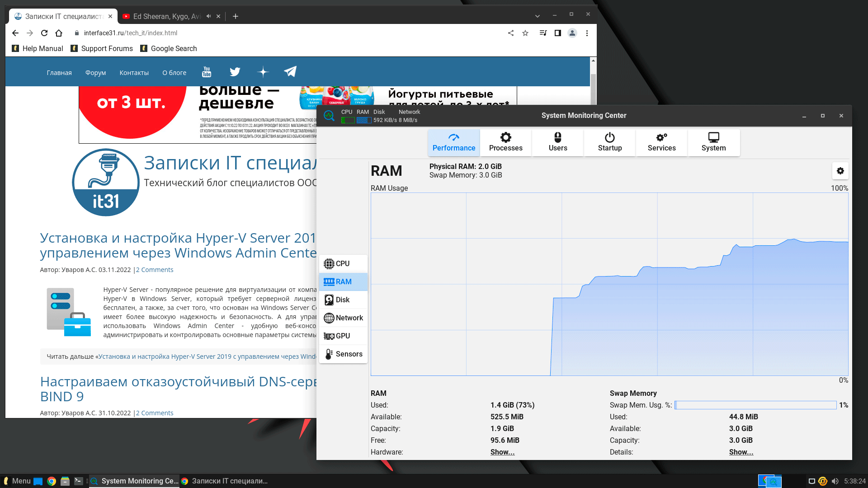Expand Chrome tab search dropdown arrow
Viewport: 868px width, 488px height.
[x=537, y=16]
